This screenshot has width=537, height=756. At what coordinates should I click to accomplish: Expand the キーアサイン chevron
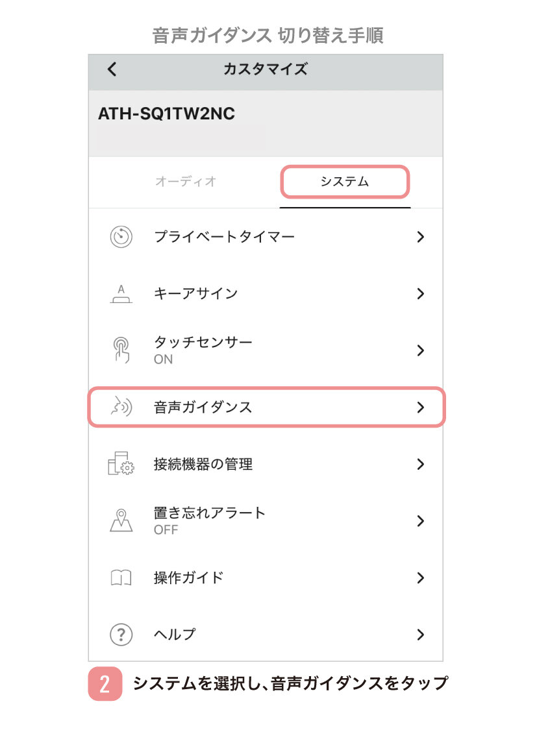click(x=420, y=294)
